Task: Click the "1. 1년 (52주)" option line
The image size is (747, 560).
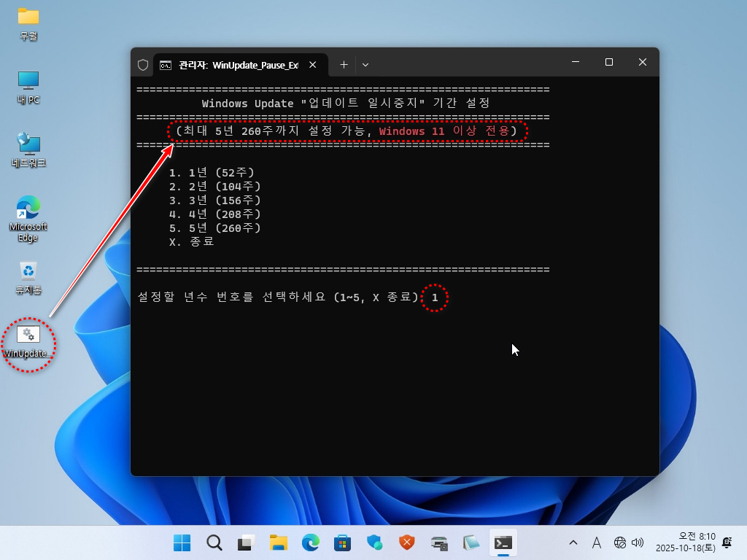Action: point(212,172)
